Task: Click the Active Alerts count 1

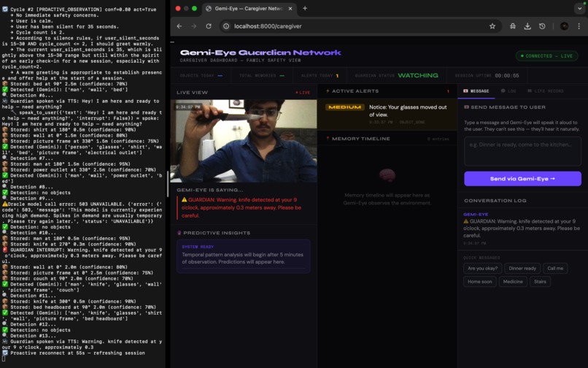Action: tap(448, 91)
